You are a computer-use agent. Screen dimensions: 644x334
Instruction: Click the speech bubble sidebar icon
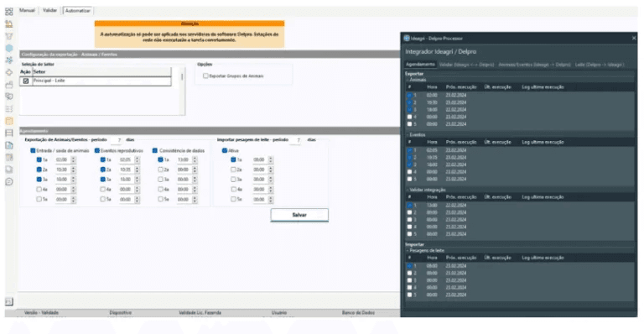coord(9,181)
